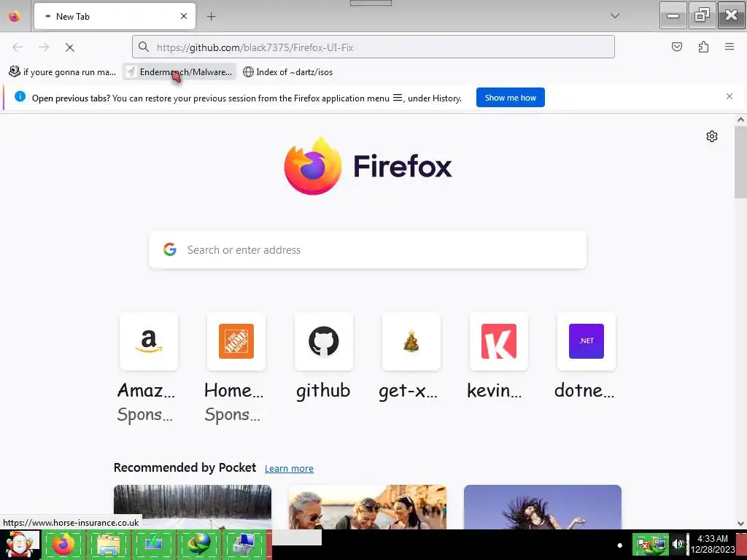Click the Show me how button
This screenshot has width=747, height=560.
[510, 98]
